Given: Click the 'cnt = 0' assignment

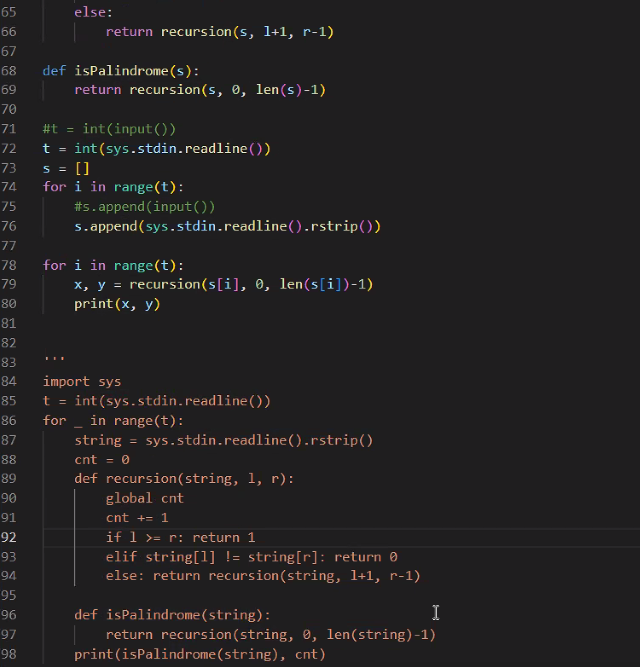Looking at the screenshot, I should coord(102,460).
